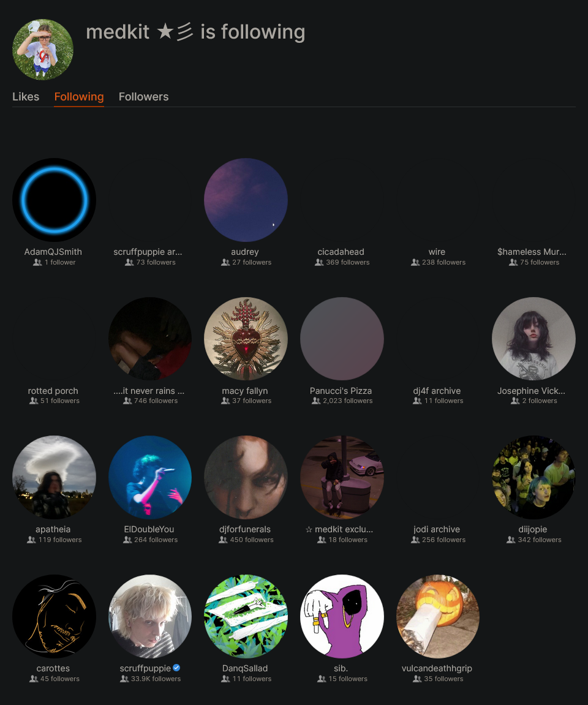Click scruffpuppie's verified badge
Image resolution: width=588 pixels, height=705 pixels.
tap(176, 668)
